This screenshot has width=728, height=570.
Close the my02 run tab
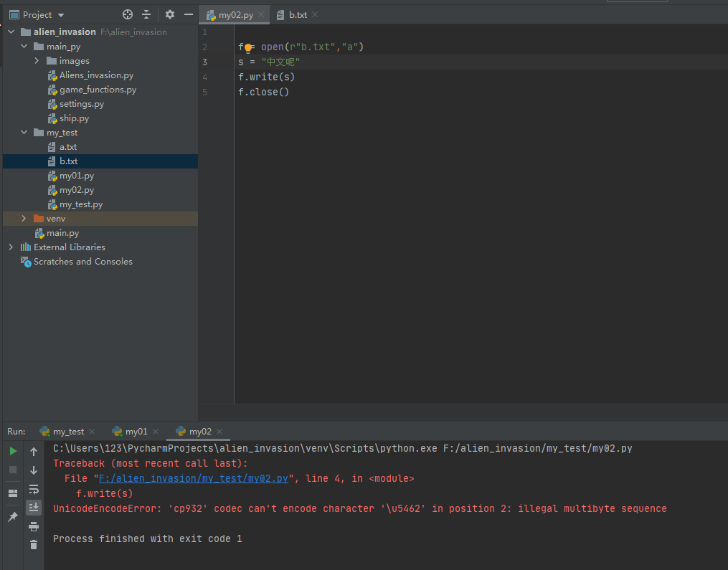(219, 432)
